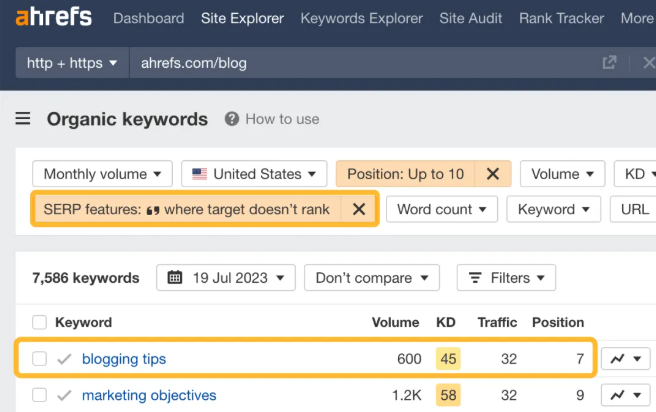Open the trend chart button for marketing objectives
Viewport: 656px width, 412px height.
625,395
